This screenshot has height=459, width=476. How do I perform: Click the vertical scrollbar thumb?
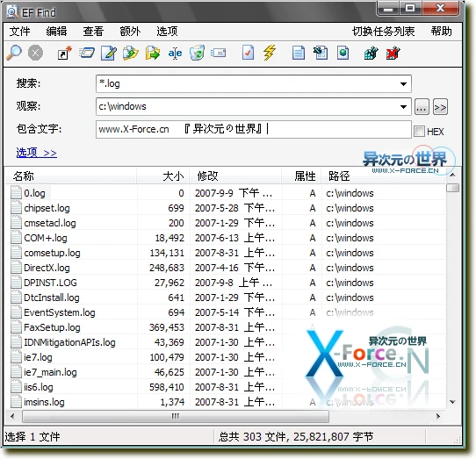(x=452, y=188)
